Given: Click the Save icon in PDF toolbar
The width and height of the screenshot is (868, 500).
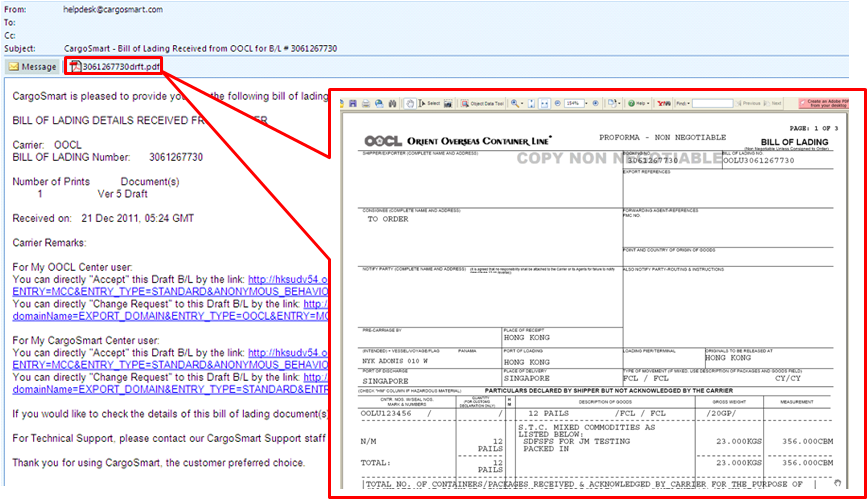Looking at the screenshot, I should pos(351,103).
